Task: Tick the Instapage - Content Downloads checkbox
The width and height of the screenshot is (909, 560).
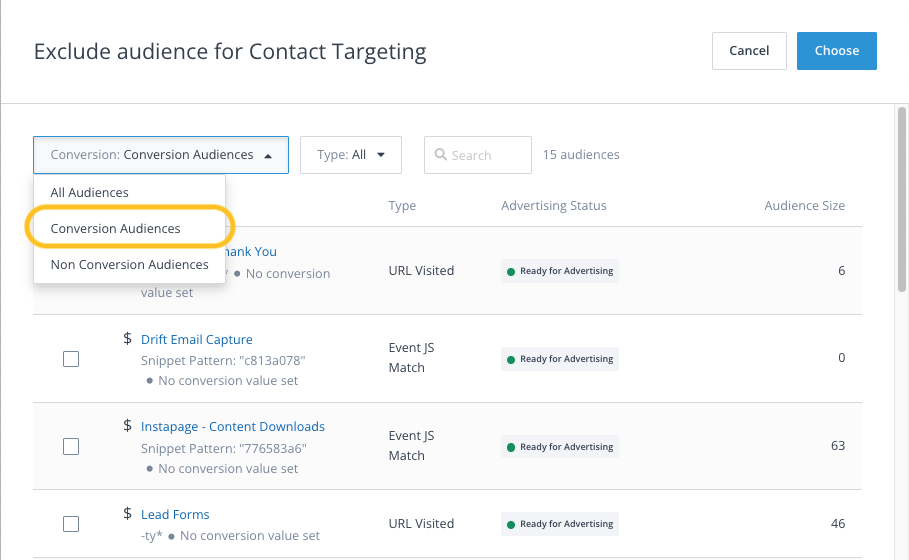Action: (x=71, y=447)
